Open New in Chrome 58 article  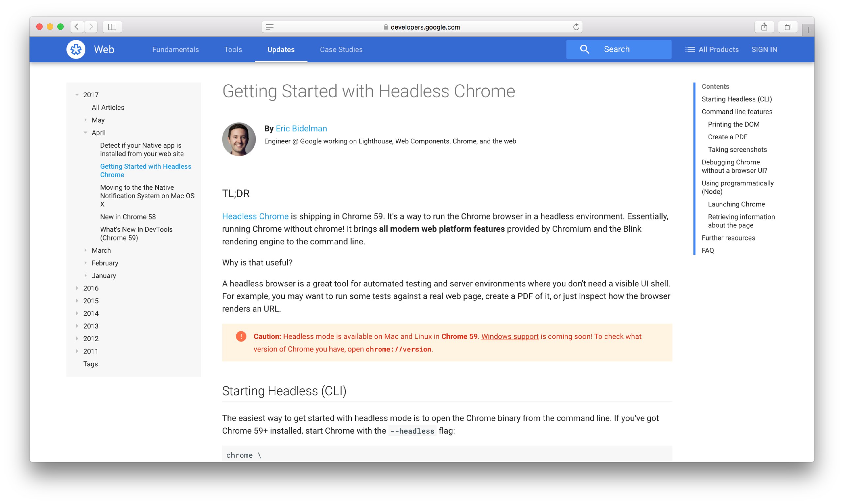coord(128,217)
